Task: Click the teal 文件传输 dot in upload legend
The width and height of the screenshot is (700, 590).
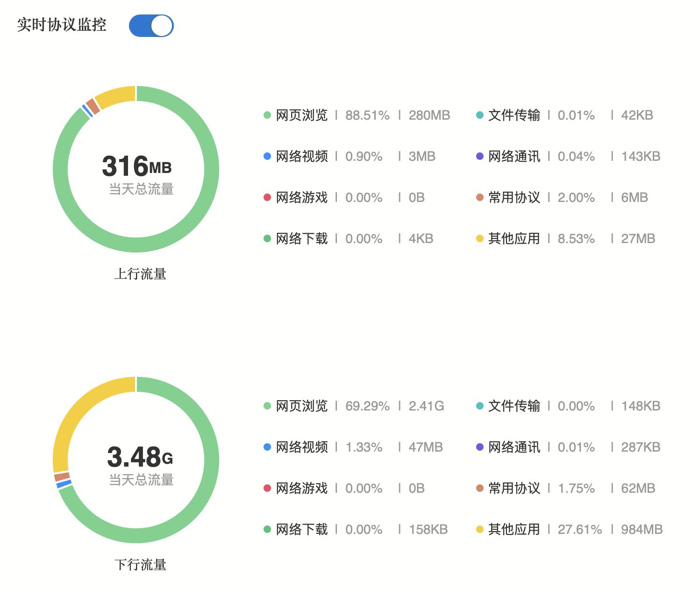Action: (479, 115)
